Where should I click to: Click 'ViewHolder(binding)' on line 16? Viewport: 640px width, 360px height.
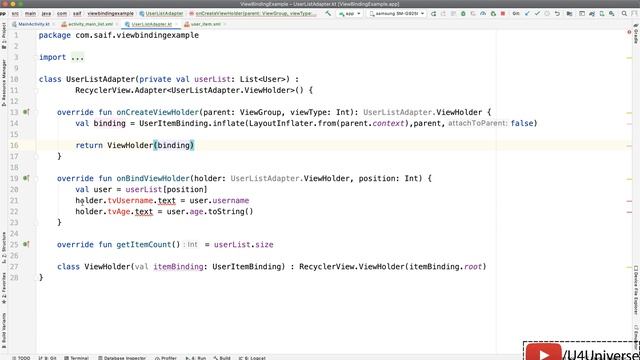(x=151, y=145)
